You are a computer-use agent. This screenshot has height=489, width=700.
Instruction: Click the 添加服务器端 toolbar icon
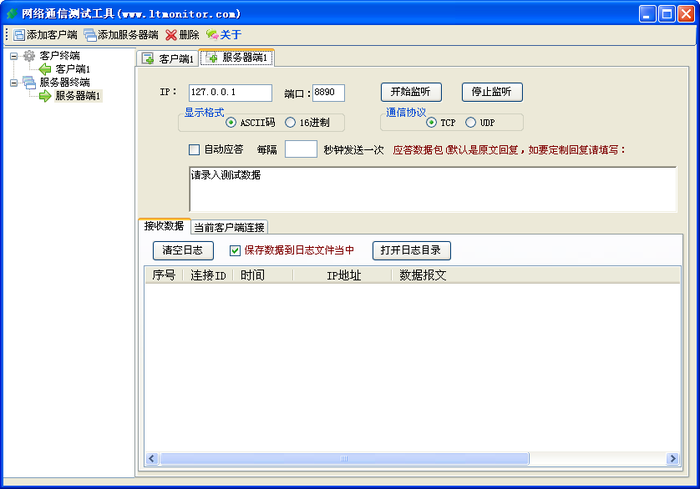(90, 35)
